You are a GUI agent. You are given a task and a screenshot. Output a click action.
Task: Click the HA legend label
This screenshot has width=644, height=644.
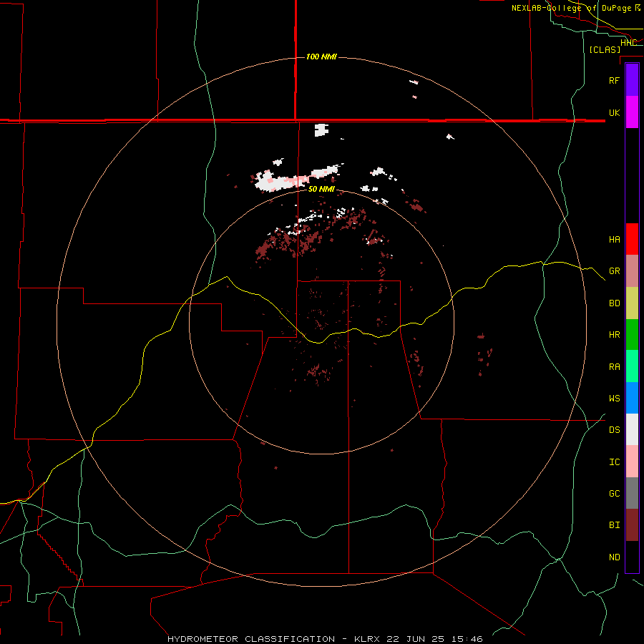click(614, 239)
